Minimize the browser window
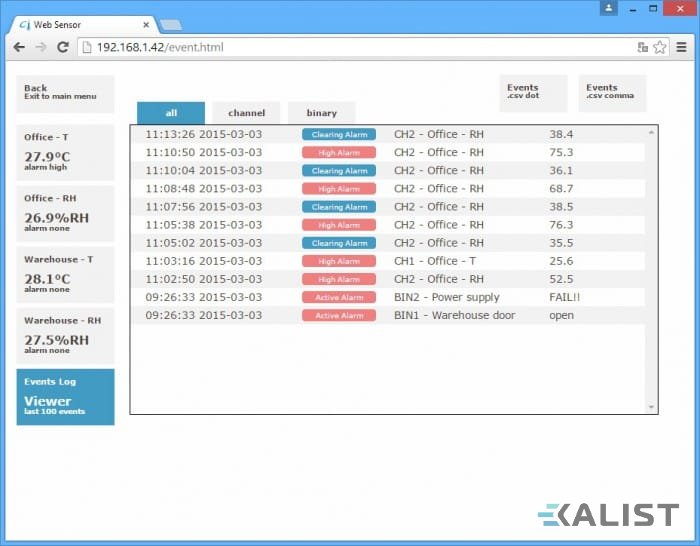Screen dimensions: 700x546 (x=633, y=9)
